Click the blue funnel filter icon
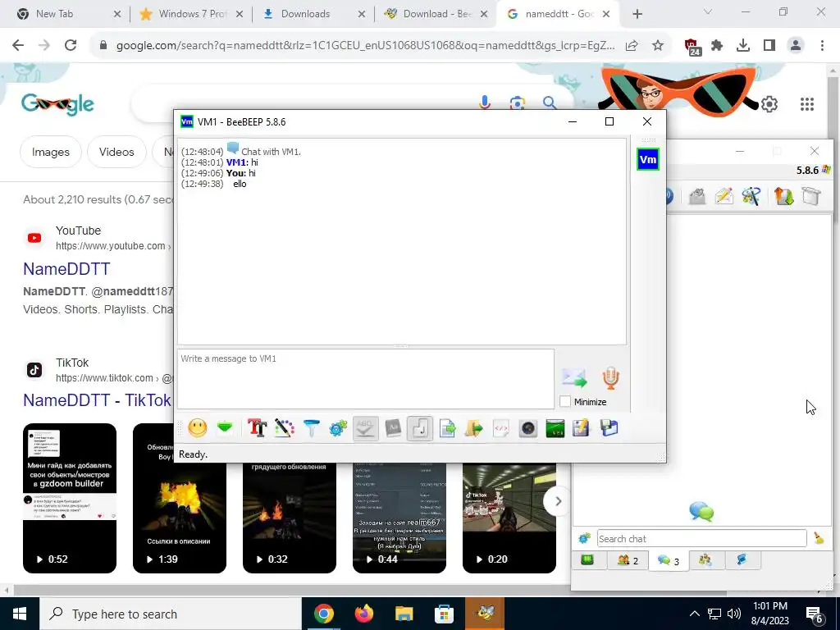This screenshot has width=840, height=630. [x=311, y=428]
